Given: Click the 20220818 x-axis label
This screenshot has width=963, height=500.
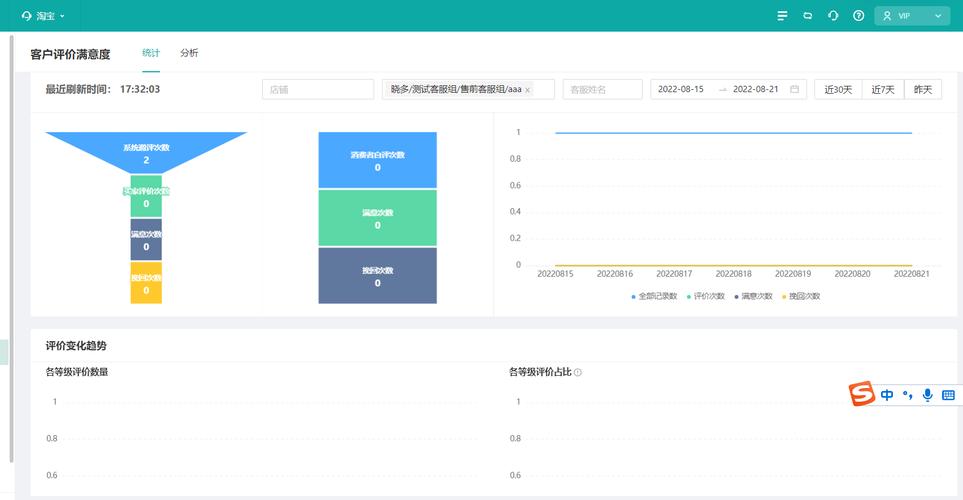Looking at the screenshot, I should [x=733, y=274].
